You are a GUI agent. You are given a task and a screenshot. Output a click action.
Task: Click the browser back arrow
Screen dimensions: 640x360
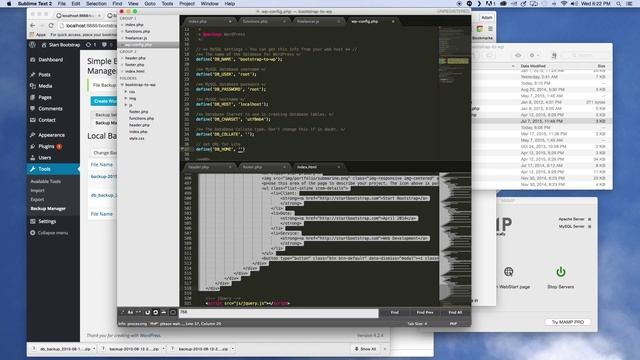(x=33, y=25)
